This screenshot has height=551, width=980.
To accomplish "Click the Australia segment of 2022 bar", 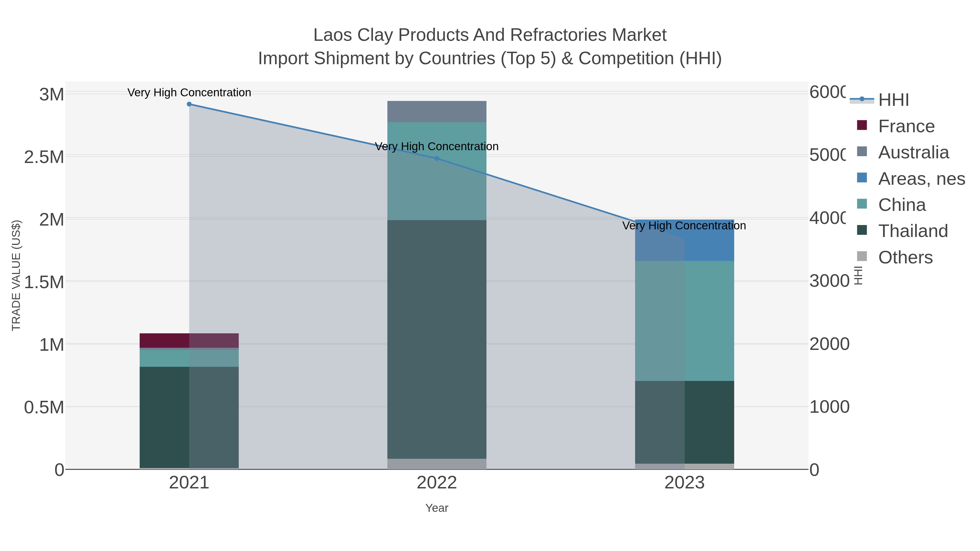I will [437, 112].
